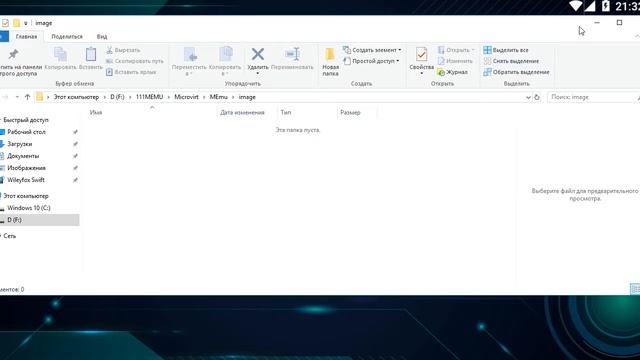This screenshot has height=360, width=640.
Task: Open Изображения in sidebar
Action: [27, 168]
